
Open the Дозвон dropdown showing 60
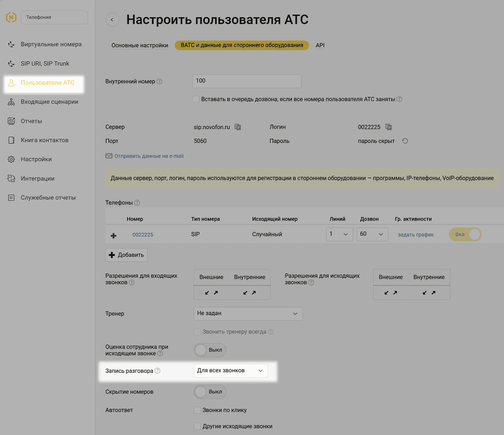(x=372, y=234)
